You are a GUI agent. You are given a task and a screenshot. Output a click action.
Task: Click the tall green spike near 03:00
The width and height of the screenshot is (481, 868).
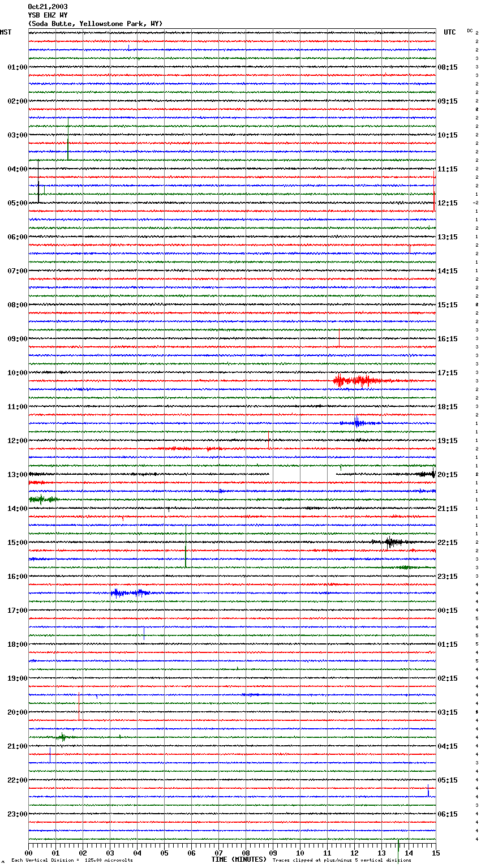pos(68,139)
